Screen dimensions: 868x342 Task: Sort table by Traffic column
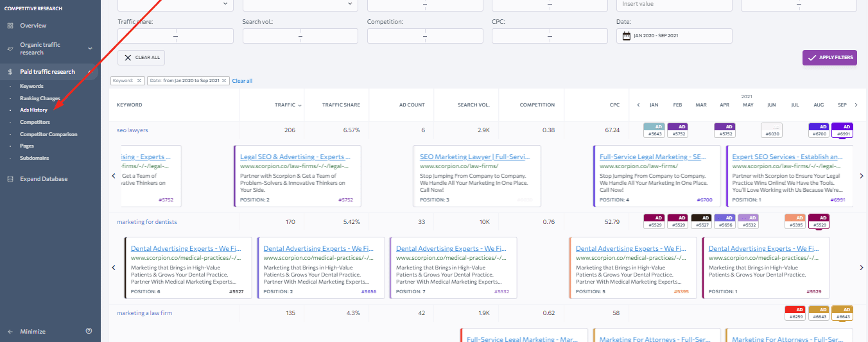[x=284, y=105]
